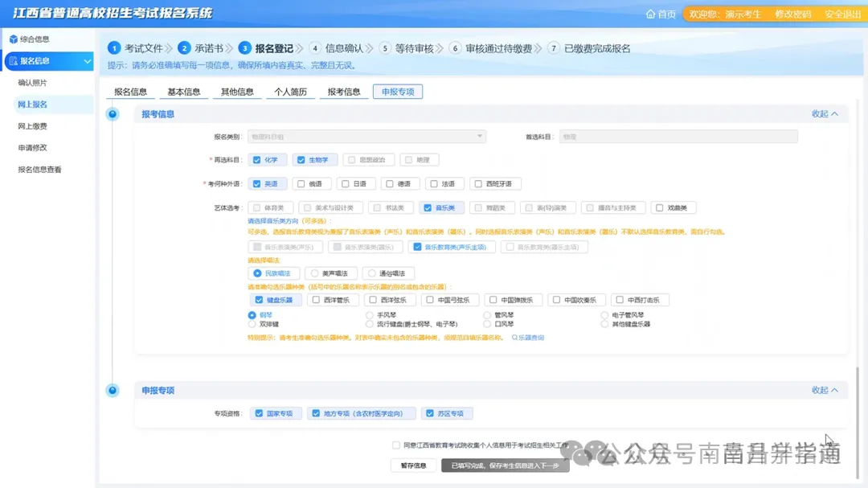Click the 安全退出 link in the header
The height and width of the screenshot is (488, 868).
point(842,14)
